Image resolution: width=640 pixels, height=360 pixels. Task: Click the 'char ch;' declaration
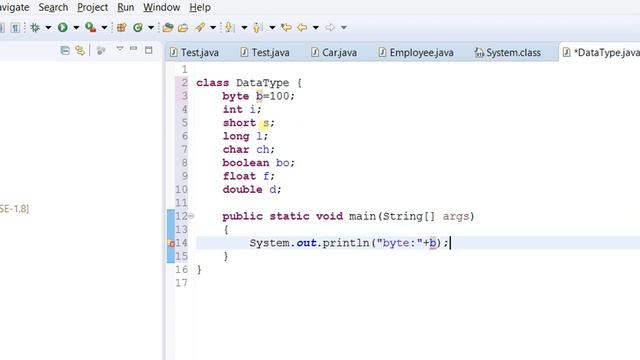click(x=249, y=149)
